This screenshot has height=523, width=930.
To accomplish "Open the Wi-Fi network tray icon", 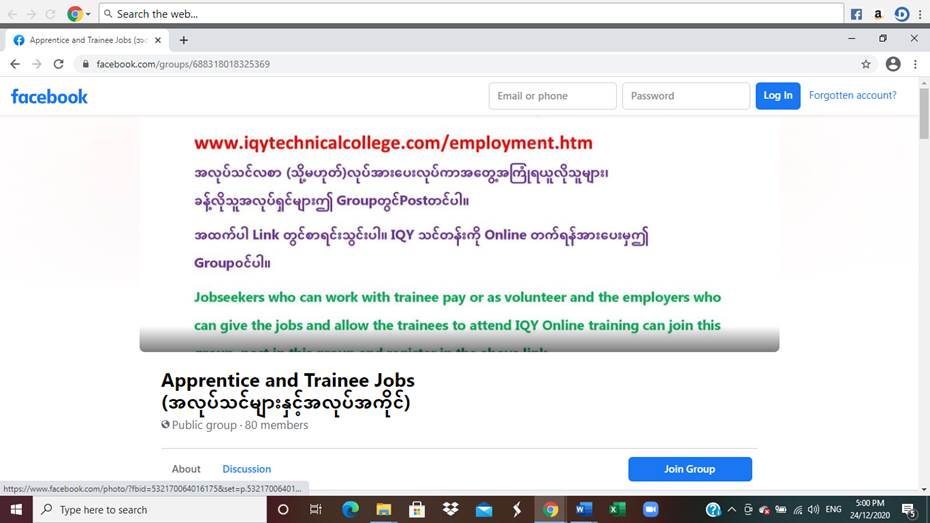I will [x=798, y=509].
